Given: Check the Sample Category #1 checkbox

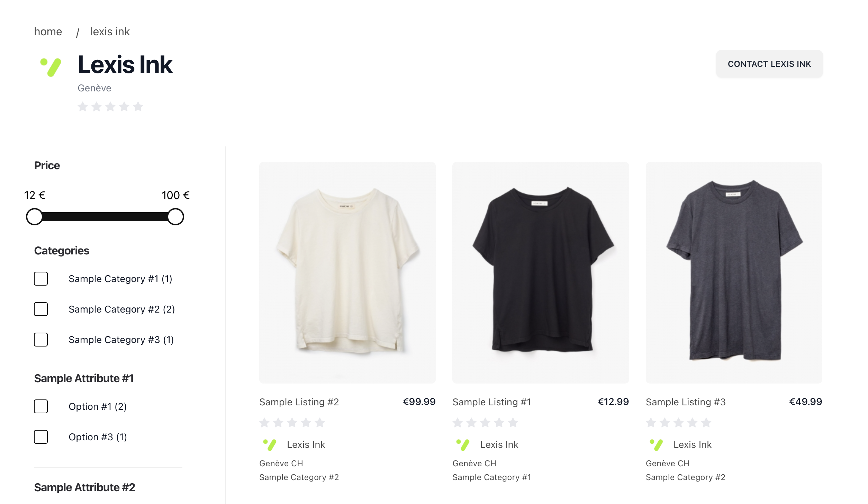Looking at the screenshot, I should [x=41, y=279].
